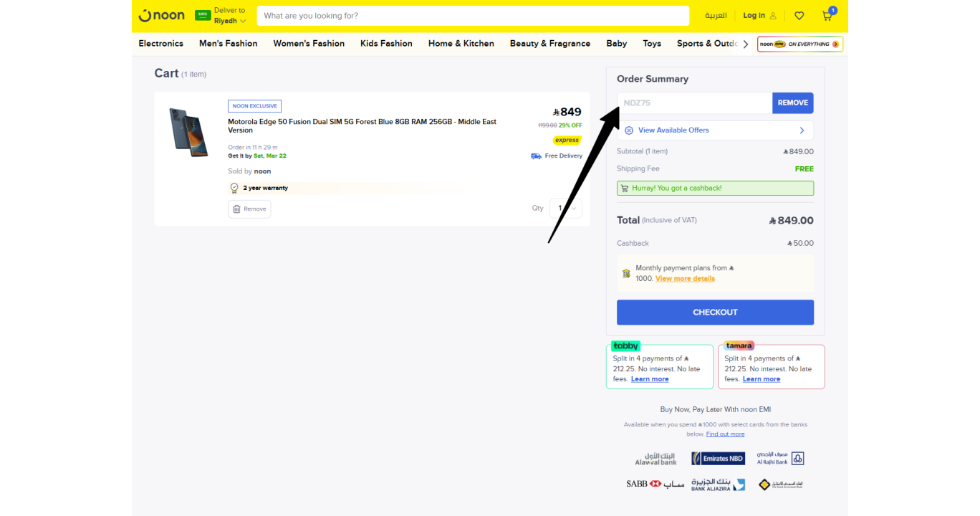Click the 29% OFF discount label
Image resolution: width=980 pixels, height=516 pixels.
click(x=570, y=125)
